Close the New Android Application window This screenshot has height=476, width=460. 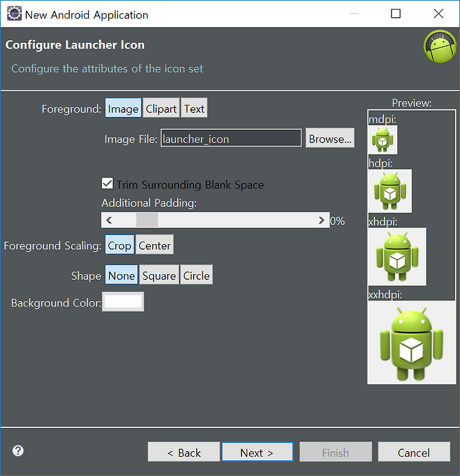coord(438,13)
